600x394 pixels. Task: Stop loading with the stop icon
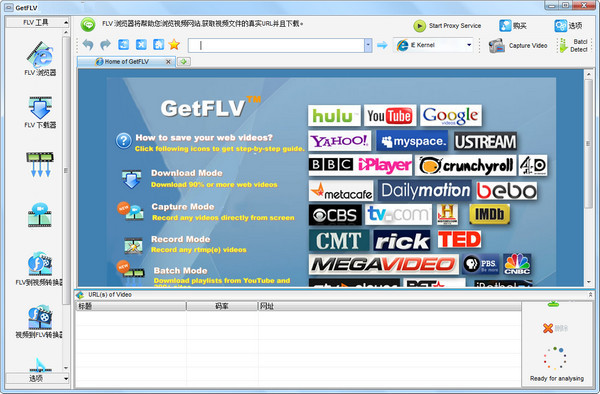tap(141, 45)
